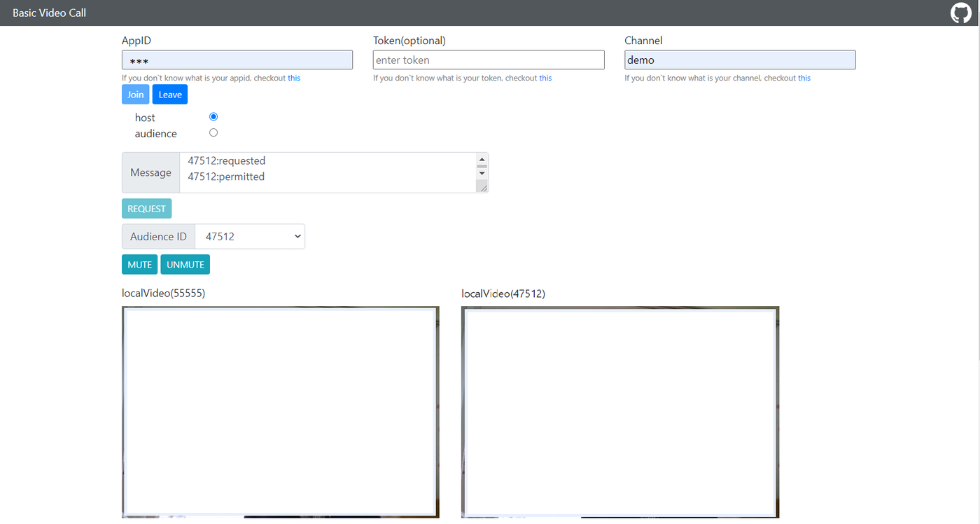Open the Audience ID dropdown
The height and width of the screenshot is (524, 980).
tap(250, 237)
